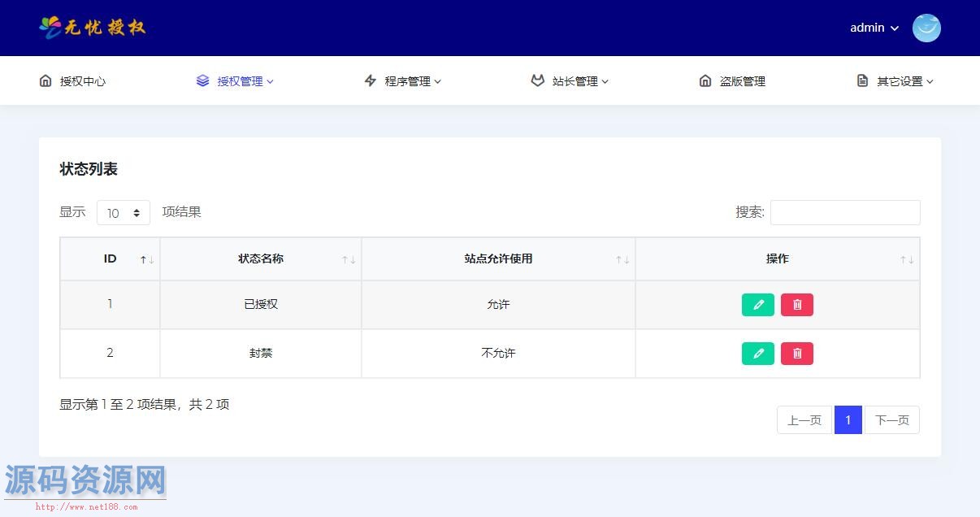The image size is (980, 517).
Task: Open the 授权管理 menu
Action: pos(235,81)
